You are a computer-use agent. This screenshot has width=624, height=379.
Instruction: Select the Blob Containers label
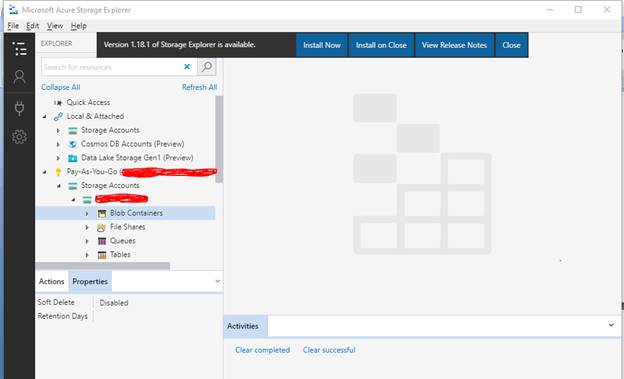point(136,213)
